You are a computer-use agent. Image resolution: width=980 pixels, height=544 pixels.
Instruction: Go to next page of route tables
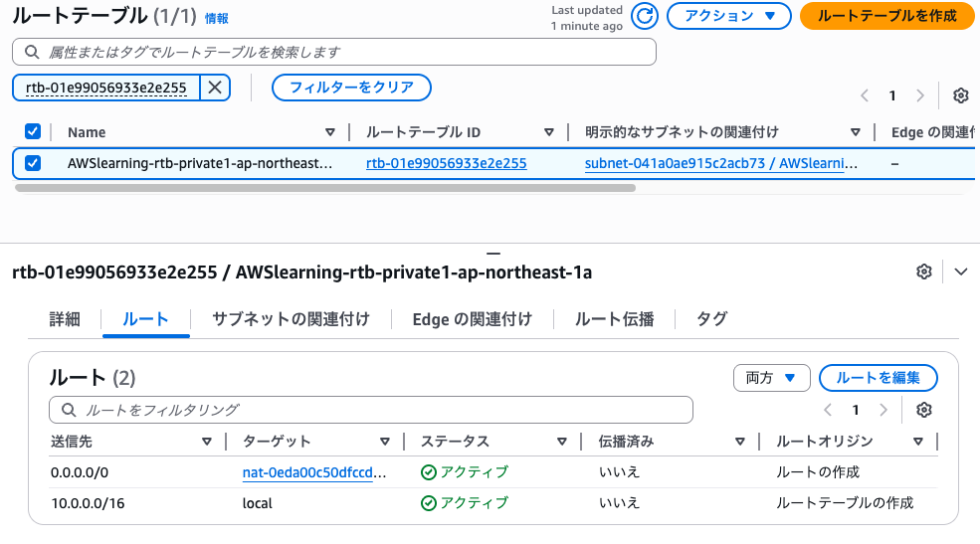click(x=920, y=95)
